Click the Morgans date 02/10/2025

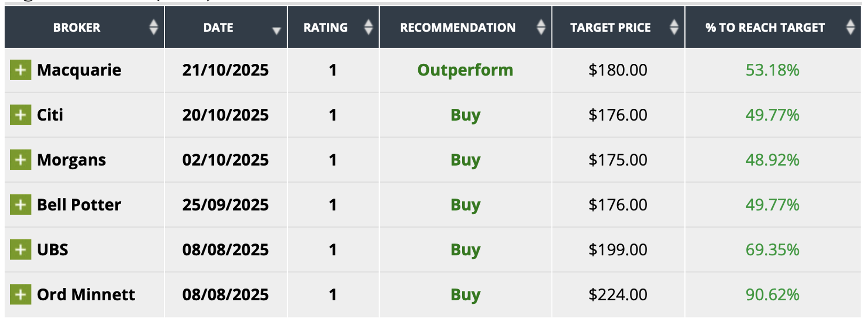(x=225, y=160)
